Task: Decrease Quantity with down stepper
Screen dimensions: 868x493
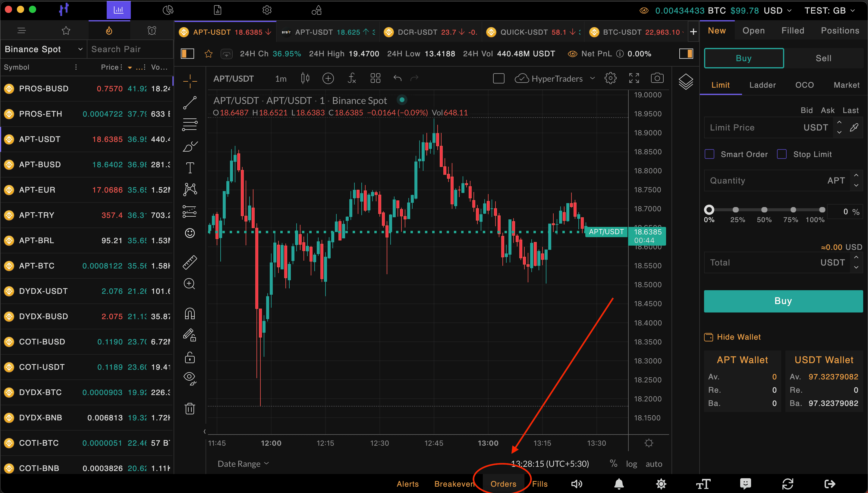Action: (856, 185)
